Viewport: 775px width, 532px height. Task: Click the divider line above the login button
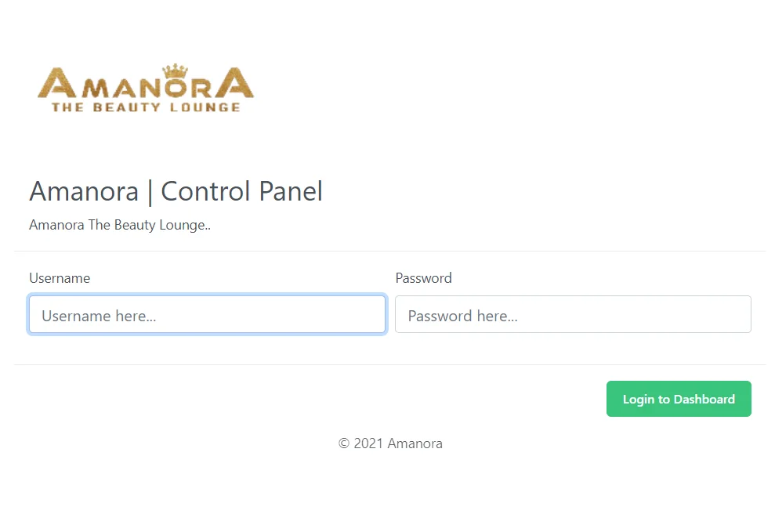pyautogui.click(x=390, y=363)
